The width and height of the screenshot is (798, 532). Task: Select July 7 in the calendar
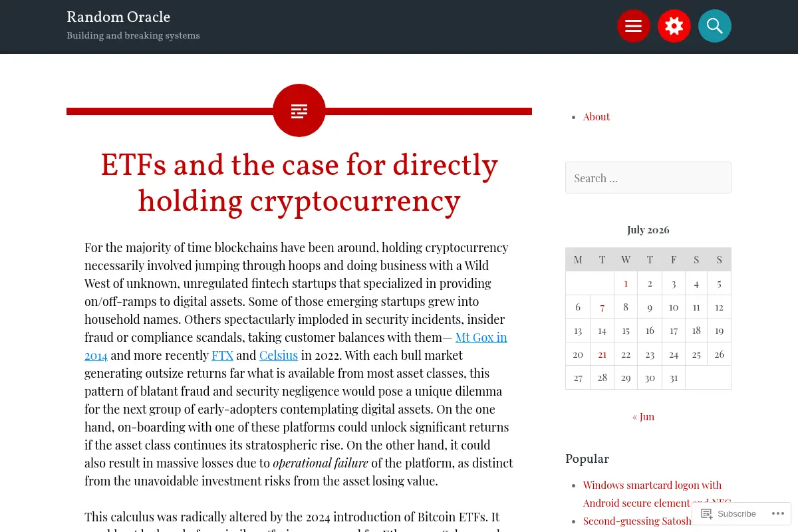(x=602, y=307)
